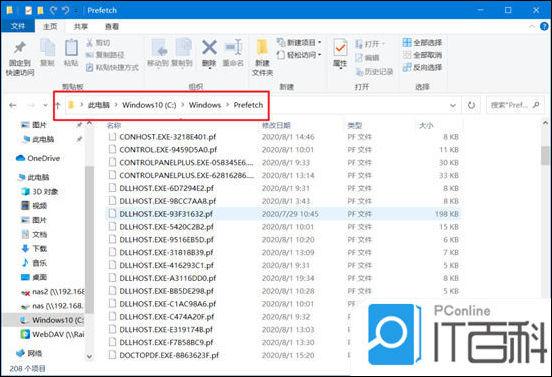Click the Refresh button

click(471, 105)
